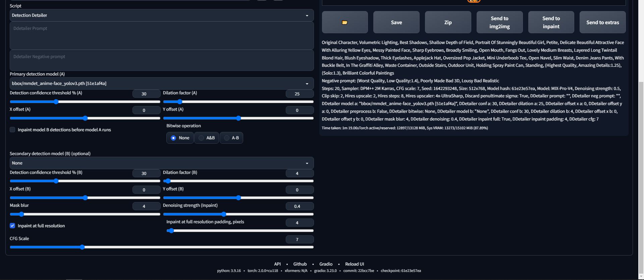This screenshot has width=644, height=280.
Task: Adjust Dilation factor (B) slider
Action: pyautogui.click(x=238, y=181)
